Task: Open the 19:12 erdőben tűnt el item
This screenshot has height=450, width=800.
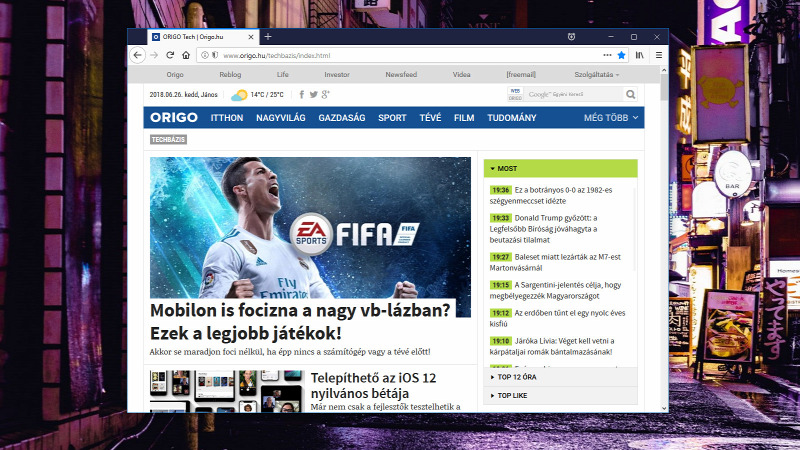Action: [557, 318]
